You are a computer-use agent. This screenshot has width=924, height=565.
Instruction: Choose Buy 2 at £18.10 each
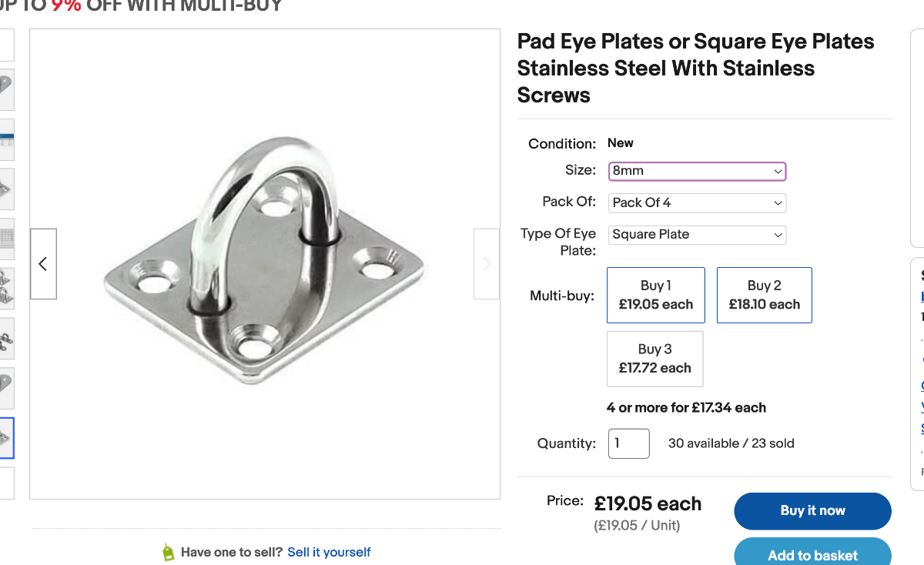pyautogui.click(x=764, y=295)
